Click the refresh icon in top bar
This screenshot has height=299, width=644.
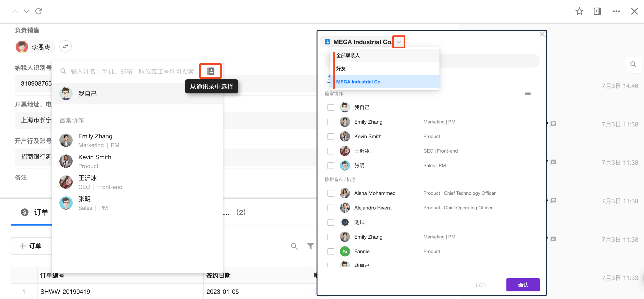[38, 11]
